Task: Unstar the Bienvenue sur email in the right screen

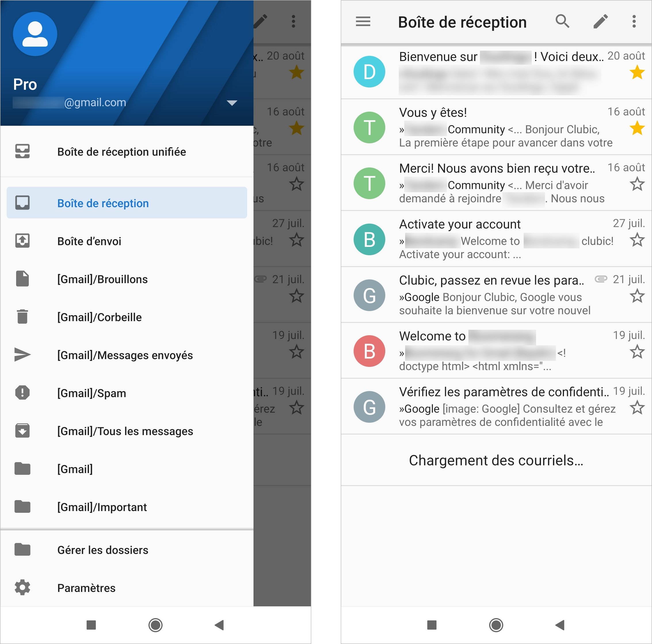Action: (x=637, y=73)
